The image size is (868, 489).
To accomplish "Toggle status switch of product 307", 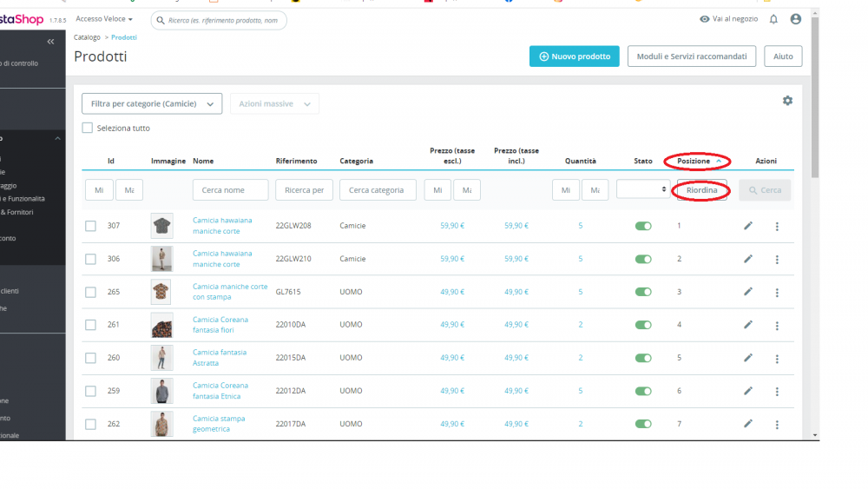I will pyautogui.click(x=642, y=226).
